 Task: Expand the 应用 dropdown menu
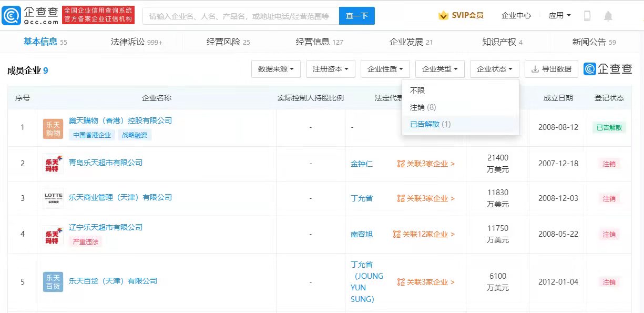(x=559, y=16)
